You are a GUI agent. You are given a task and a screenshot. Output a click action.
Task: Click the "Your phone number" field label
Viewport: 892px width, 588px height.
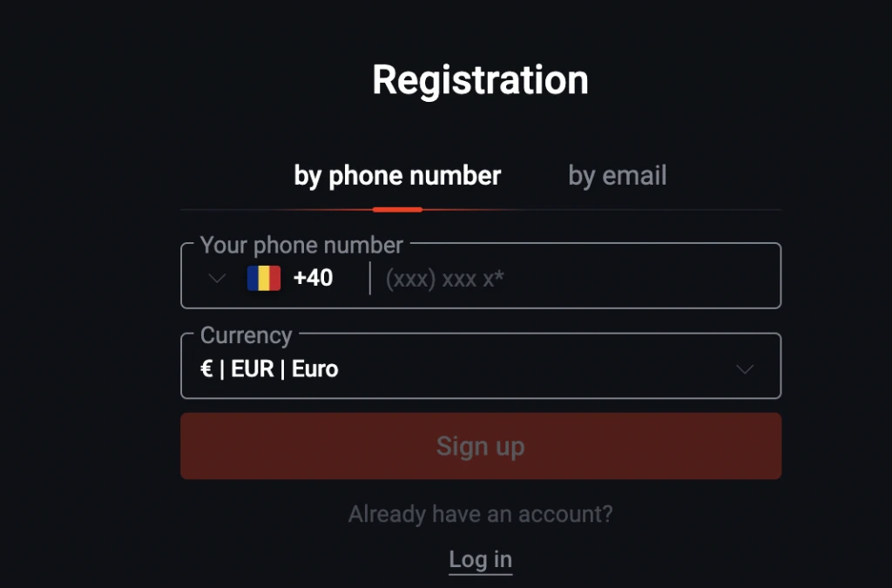point(301,246)
